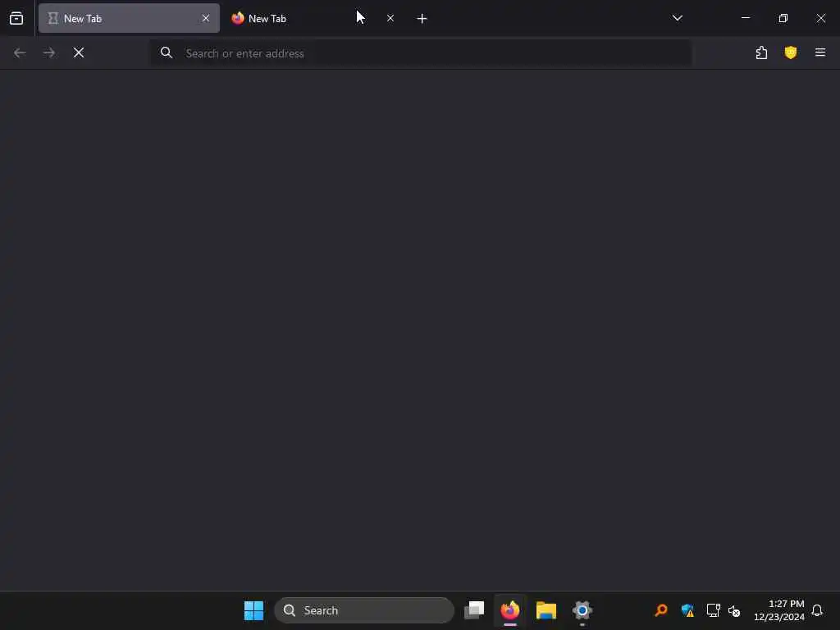840x630 pixels.
Task: Close the Firefox window
Action: coord(821,18)
